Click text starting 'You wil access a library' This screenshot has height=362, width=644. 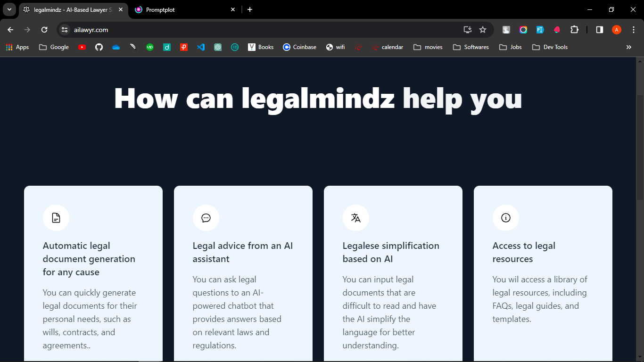click(540, 299)
